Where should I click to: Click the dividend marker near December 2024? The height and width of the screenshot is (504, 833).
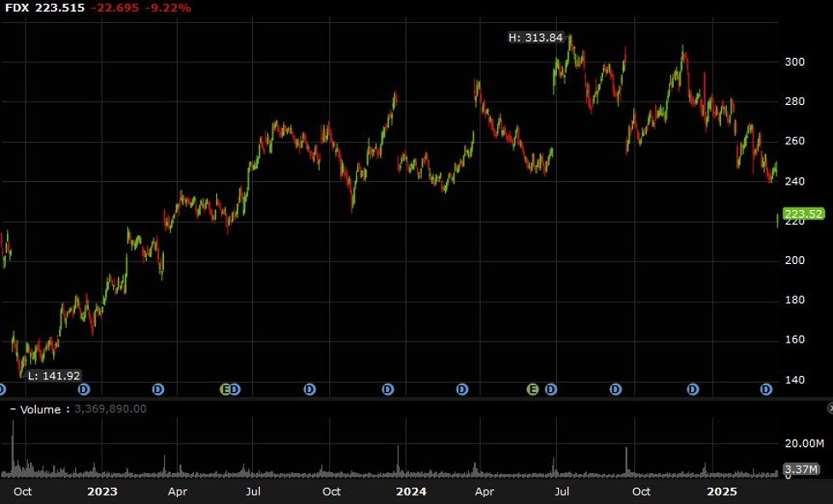coord(693,390)
